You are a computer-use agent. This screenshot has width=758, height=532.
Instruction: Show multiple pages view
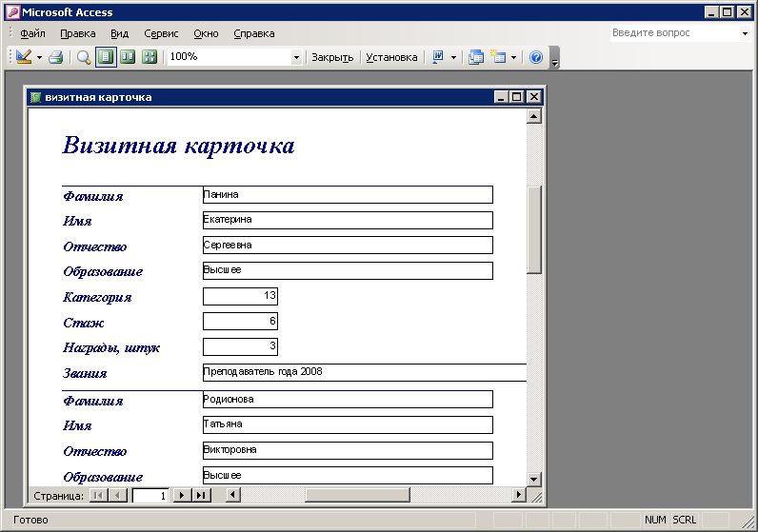[x=150, y=57]
